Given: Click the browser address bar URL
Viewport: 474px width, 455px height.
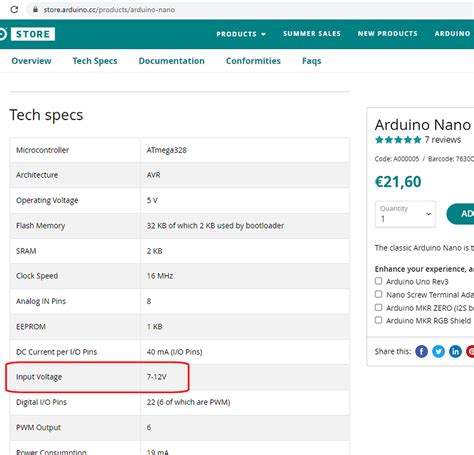Looking at the screenshot, I should [109, 10].
